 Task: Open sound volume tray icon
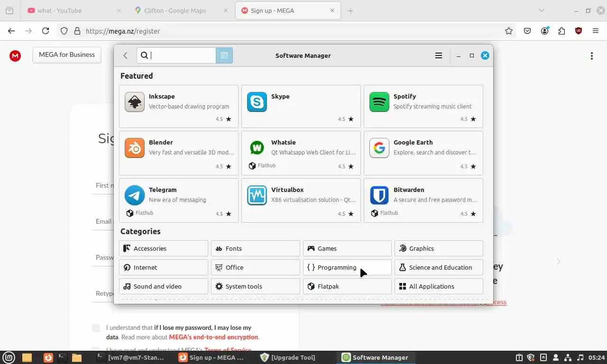pos(580,357)
